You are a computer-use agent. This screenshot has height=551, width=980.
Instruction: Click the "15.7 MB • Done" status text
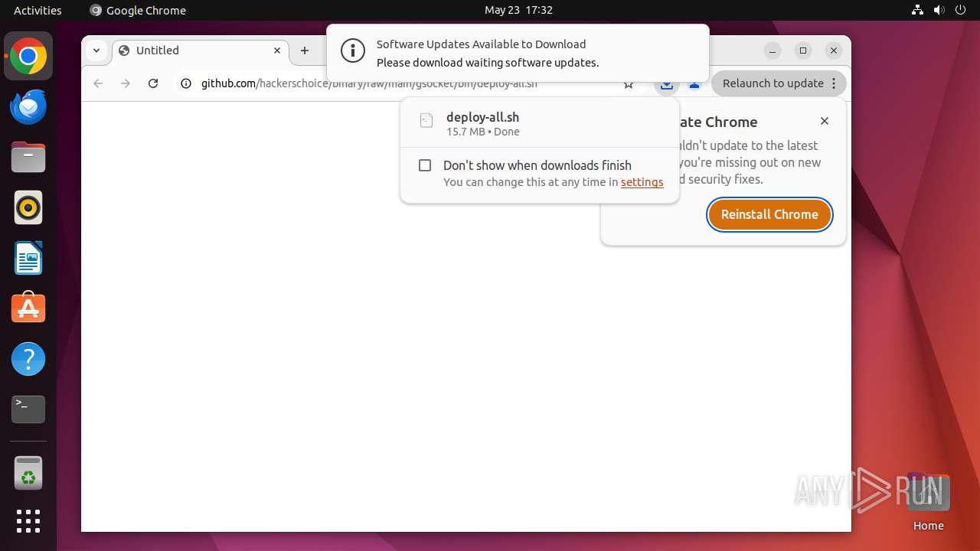(483, 132)
